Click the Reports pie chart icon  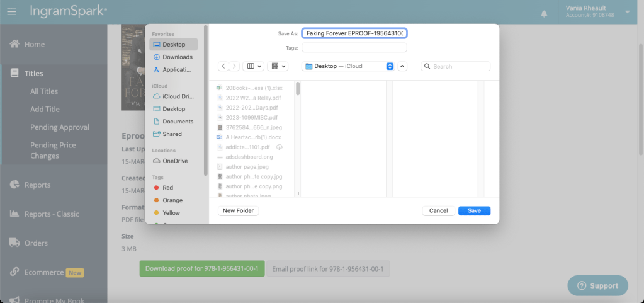[14, 185]
